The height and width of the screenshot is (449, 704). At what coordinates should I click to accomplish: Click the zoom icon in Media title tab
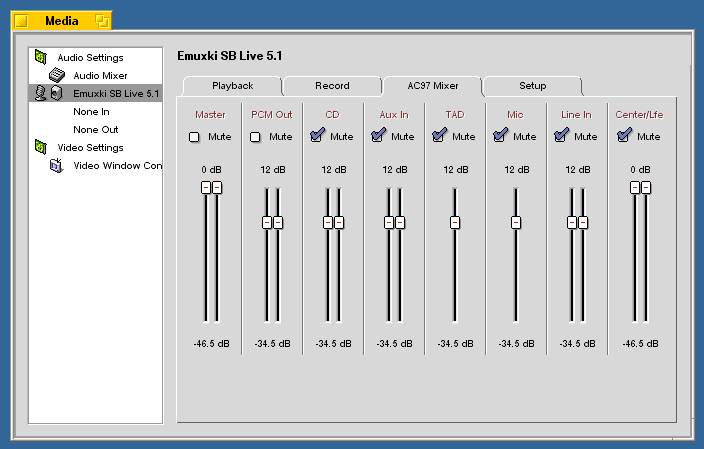pyautogui.click(x=101, y=20)
